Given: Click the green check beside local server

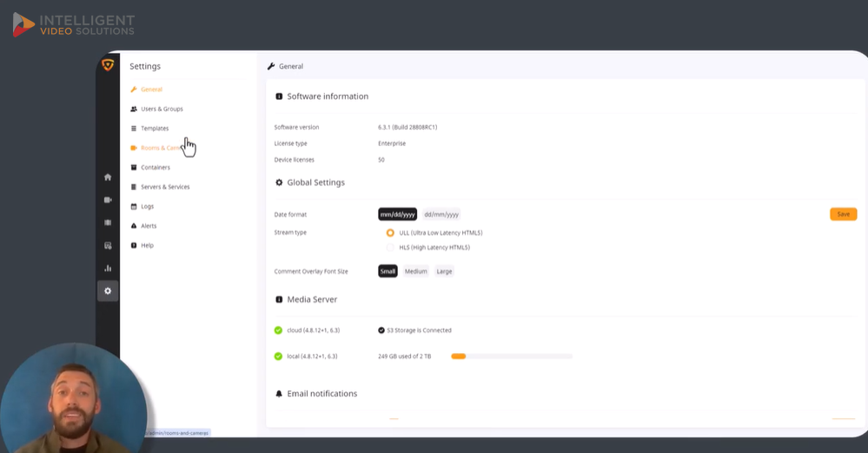Looking at the screenshot, I should pyautogui.click(x=278, y=356).
